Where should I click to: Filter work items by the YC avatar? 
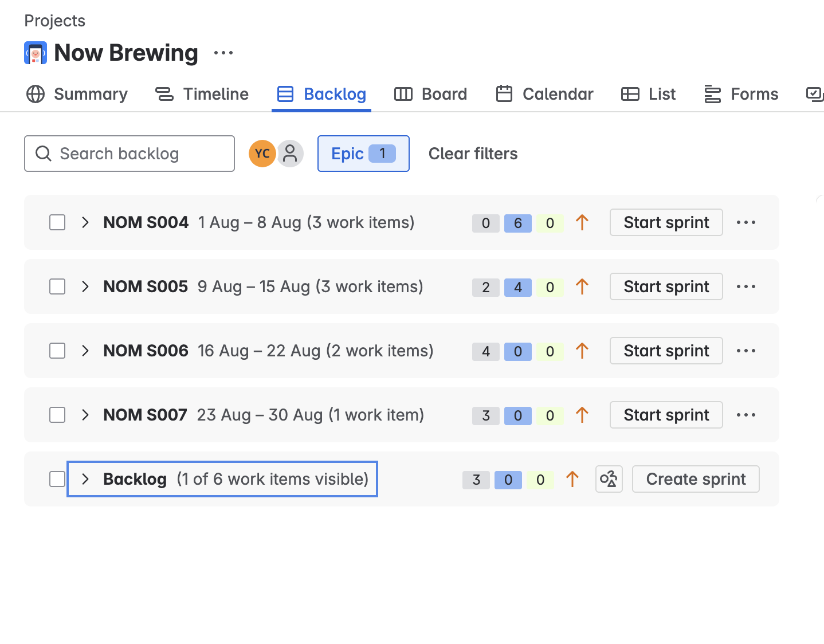click(x=262, y=154)
